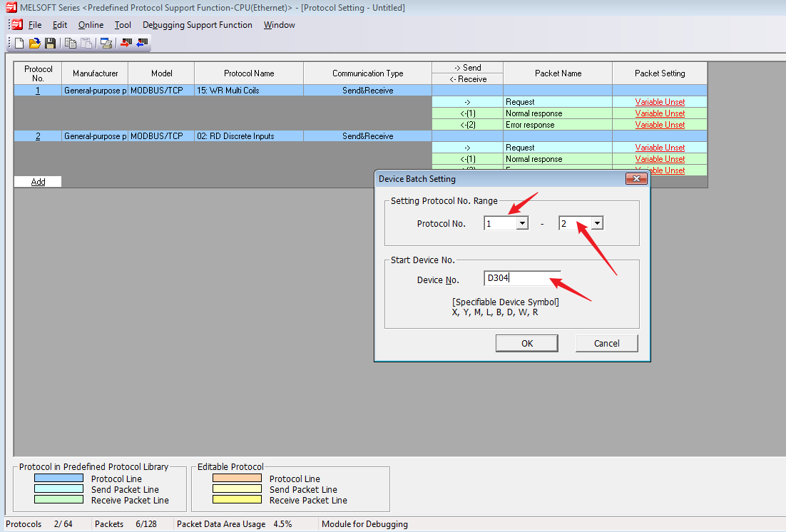
Task: Click the Add protocol row
Action: tap(38, 182)
